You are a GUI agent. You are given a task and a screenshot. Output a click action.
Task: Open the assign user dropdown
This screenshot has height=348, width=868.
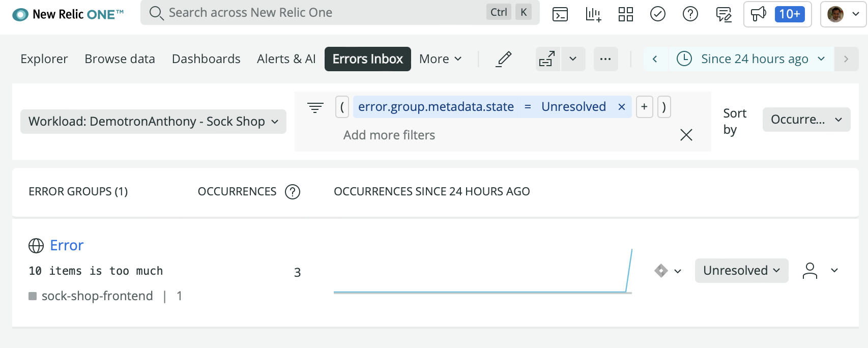coord(820,271)
